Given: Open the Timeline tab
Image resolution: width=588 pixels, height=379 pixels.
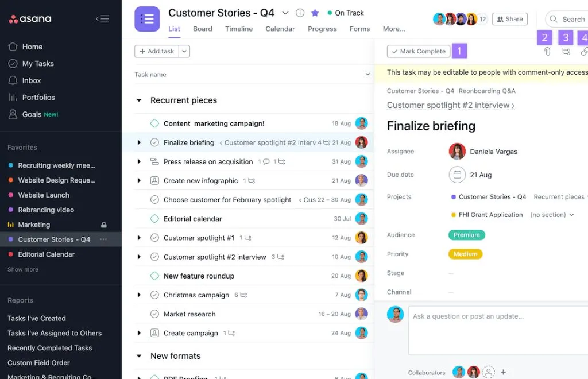Looking at the screenshot, I should click(239, 29).
